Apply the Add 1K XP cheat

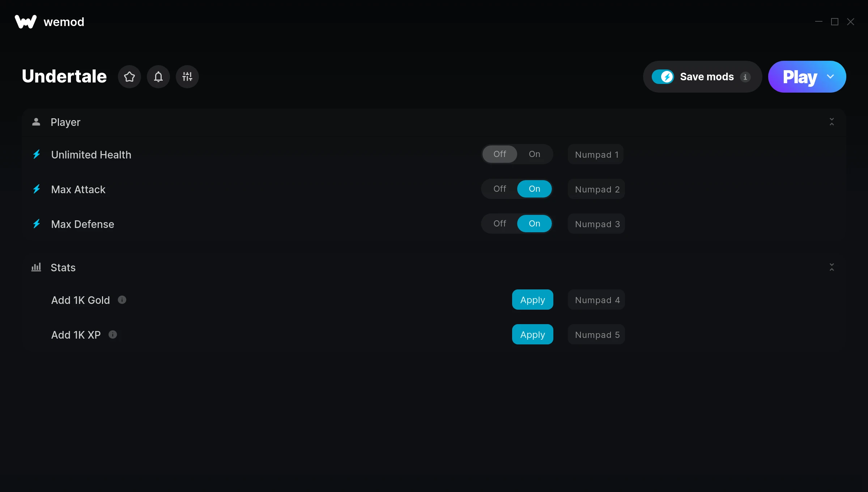pos(532,335)
